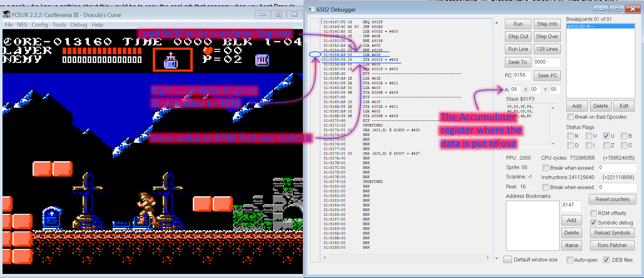Select breakpoint $0018:EC-W-- in the Breakpoints list
The height and width of the screenshot is (278, 644).
pos(601,26)
